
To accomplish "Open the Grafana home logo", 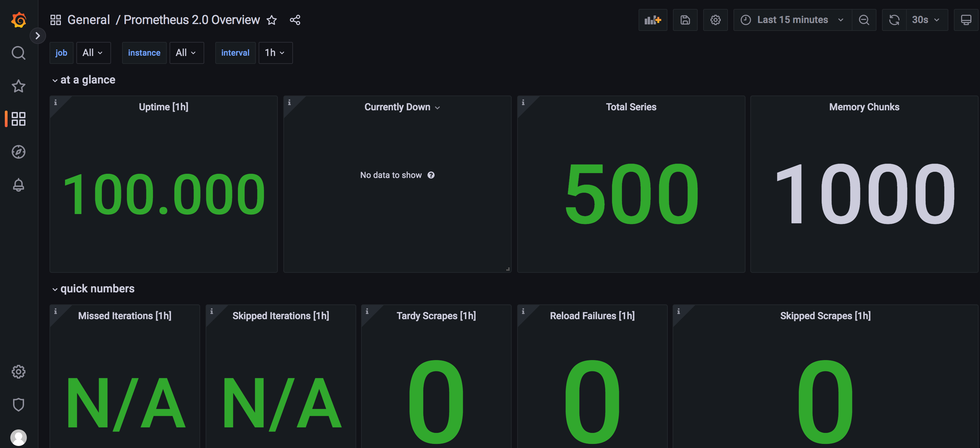I will [18, 20].
